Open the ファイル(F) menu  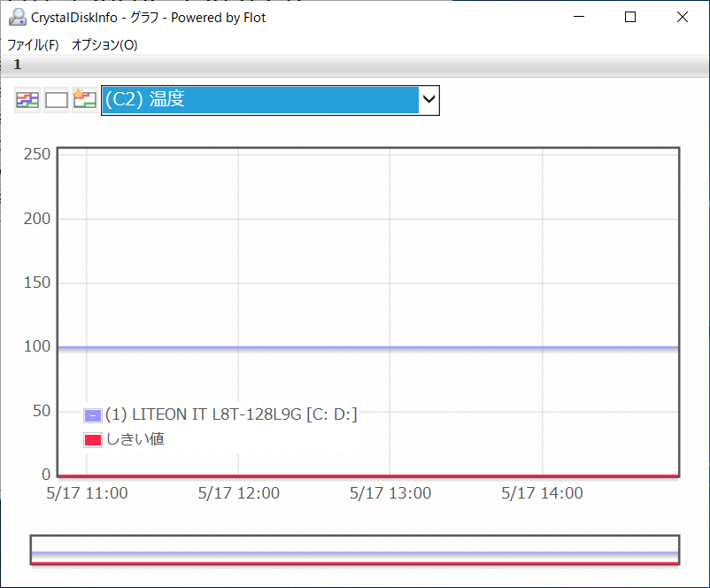click(x=33, y=45)
